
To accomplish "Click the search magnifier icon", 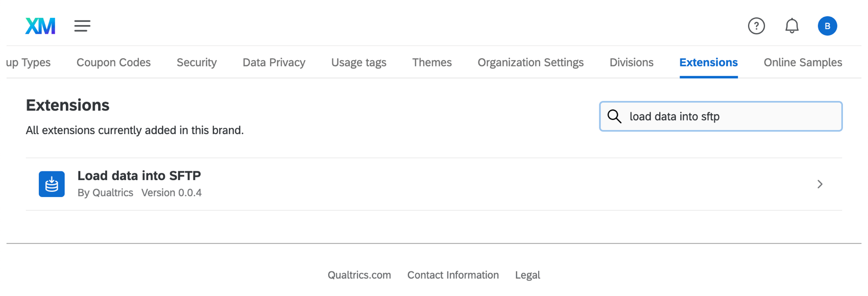I will pos(614,116).
